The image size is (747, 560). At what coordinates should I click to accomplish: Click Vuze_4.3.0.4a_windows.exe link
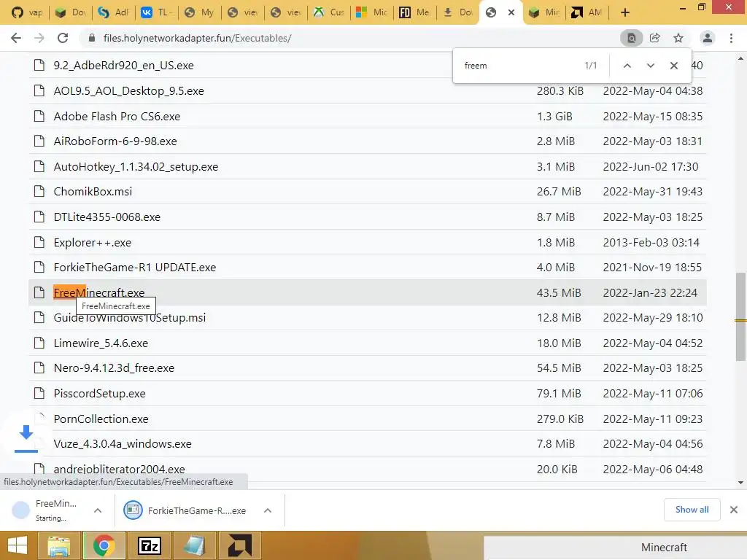[x=123, y=444]
